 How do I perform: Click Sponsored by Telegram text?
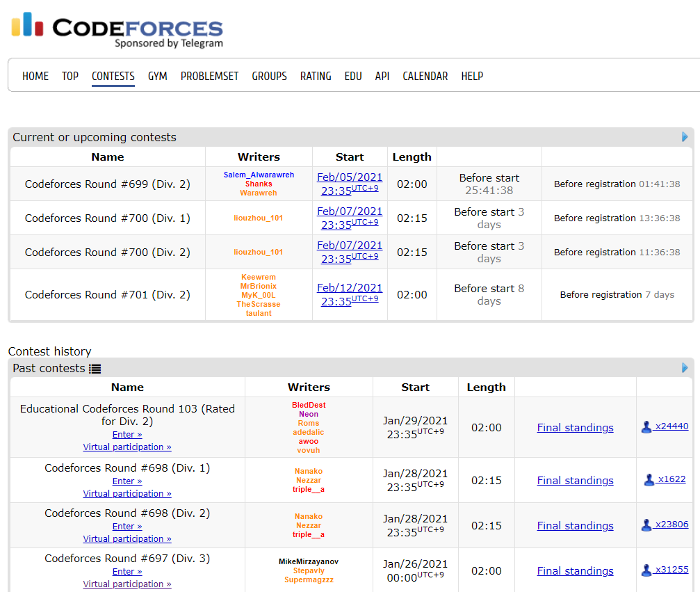169,43
